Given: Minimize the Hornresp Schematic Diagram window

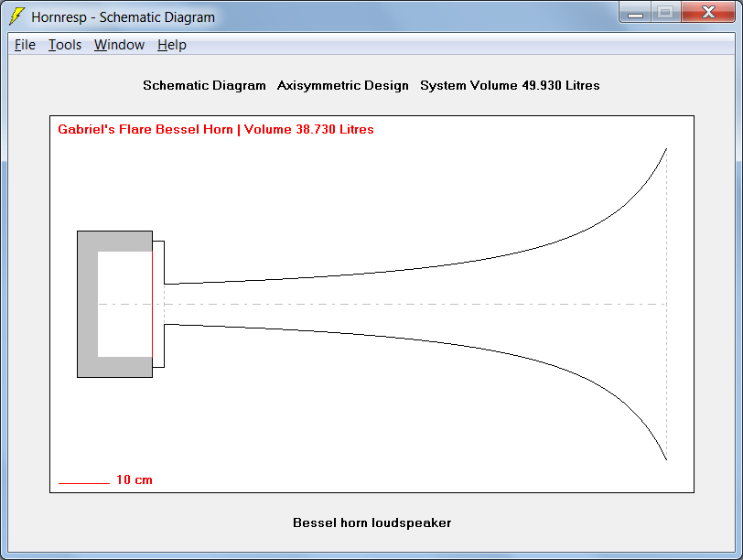Looking at the screenshot, I should pyautogui.click(x=635, y=12).
